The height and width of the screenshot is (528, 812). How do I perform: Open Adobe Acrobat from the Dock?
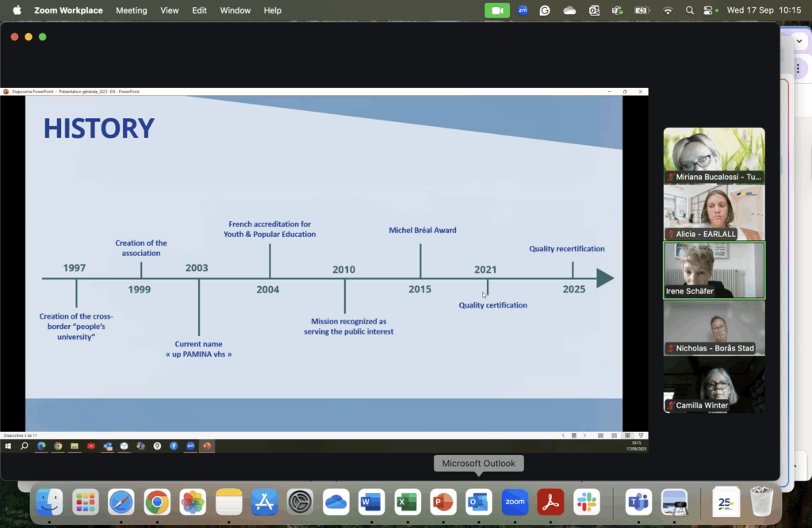[550, 502]
